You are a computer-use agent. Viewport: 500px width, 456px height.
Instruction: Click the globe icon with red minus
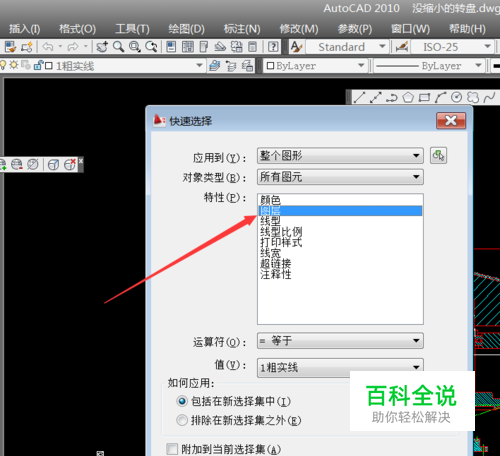17,164
